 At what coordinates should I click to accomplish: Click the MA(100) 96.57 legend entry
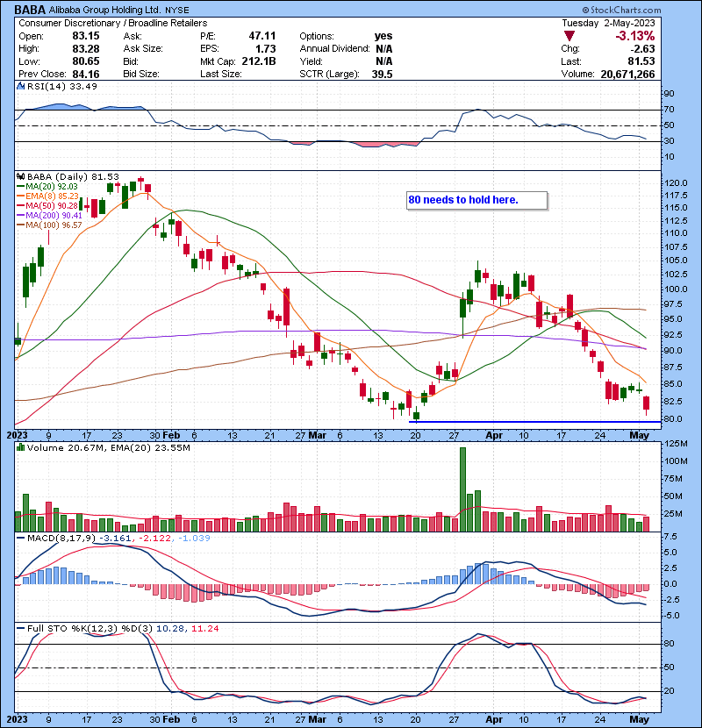coord(49,225)
